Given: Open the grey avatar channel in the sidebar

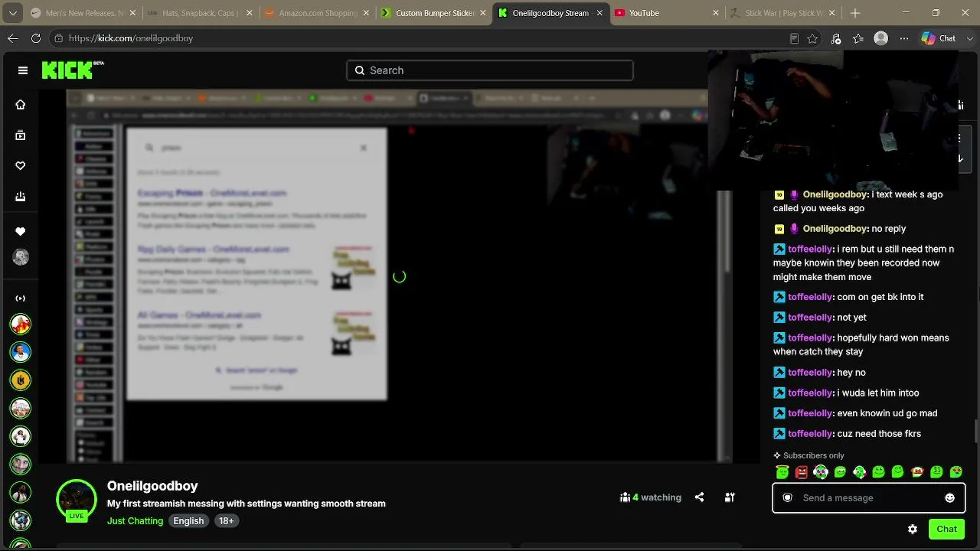Looking at the screenshot, I should (x=21, y=257).
